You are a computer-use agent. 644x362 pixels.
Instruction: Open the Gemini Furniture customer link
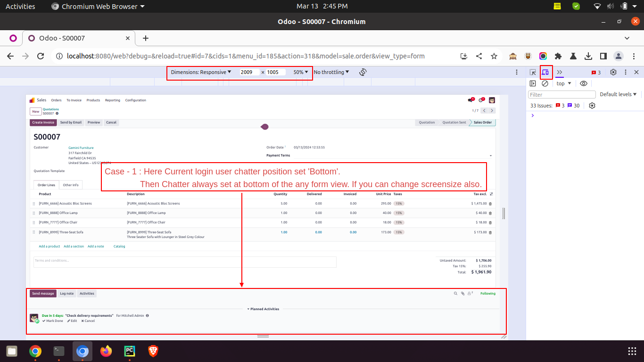pos(81,148)
